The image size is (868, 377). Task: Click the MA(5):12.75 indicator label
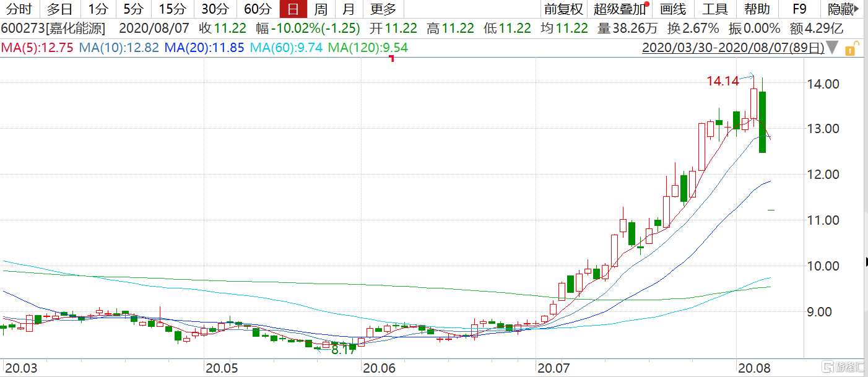click(38, 48)
